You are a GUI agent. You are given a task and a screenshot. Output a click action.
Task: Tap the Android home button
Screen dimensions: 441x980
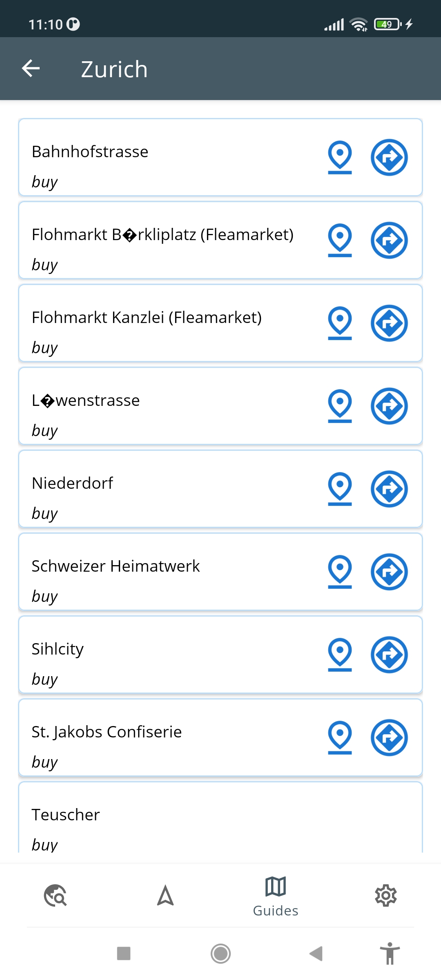pyautogui.click(x=220, y=954)
